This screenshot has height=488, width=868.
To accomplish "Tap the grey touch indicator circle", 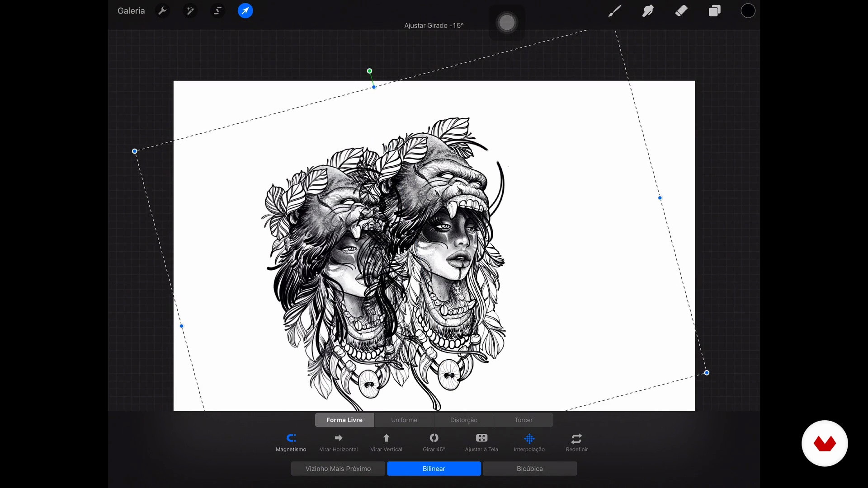I will (x=507, y=23).
